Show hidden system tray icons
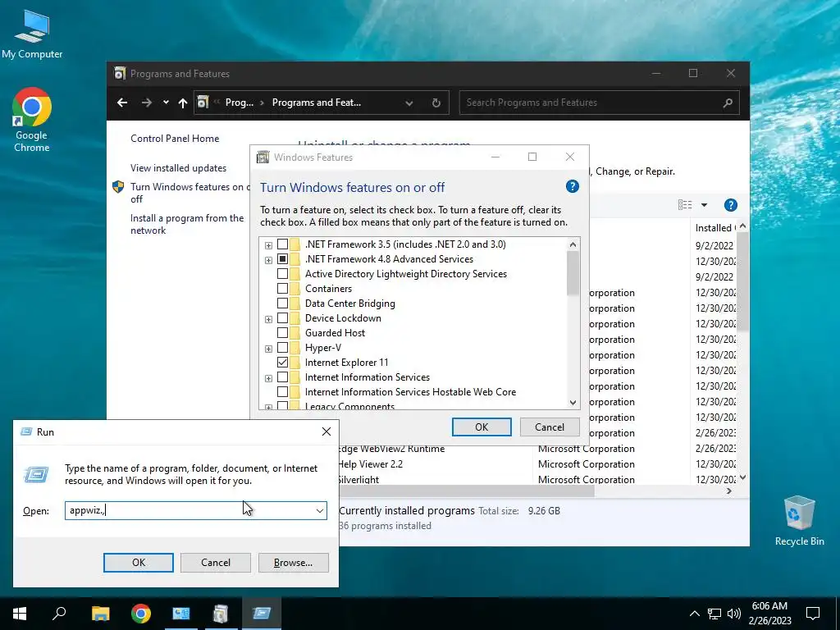The image size is (840, 630). point(694,614)
